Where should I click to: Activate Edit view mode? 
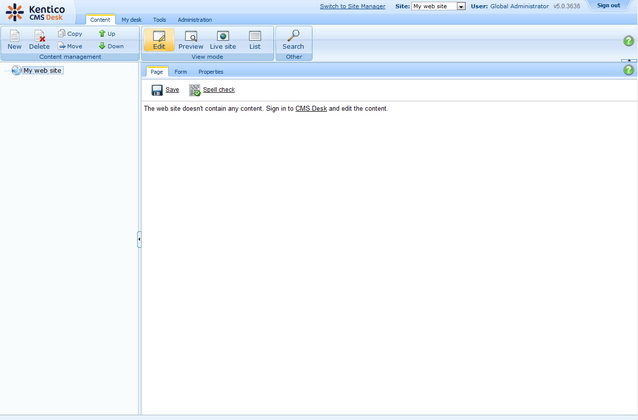pos(159,40)
